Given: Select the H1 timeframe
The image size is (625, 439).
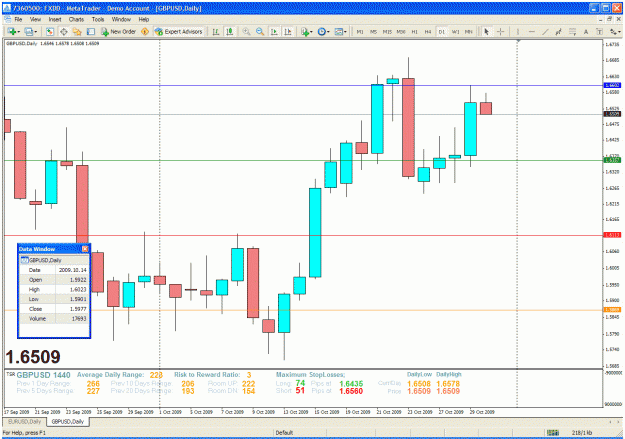Looking at the screenshot, I should coord(415,32).
